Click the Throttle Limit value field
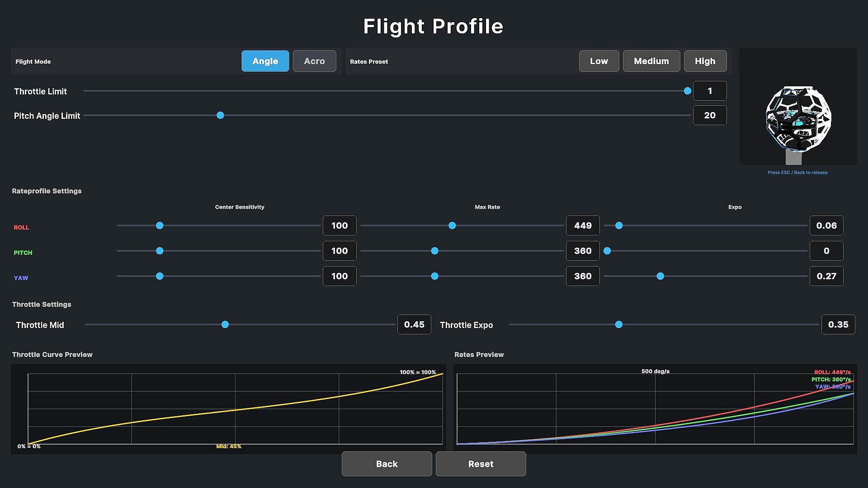 [710, 91]
